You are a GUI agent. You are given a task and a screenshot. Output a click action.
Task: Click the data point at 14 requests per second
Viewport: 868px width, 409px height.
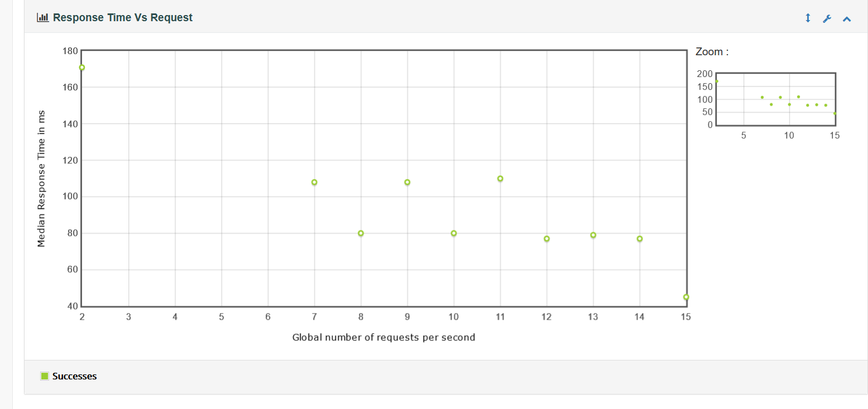pos(640,239)
